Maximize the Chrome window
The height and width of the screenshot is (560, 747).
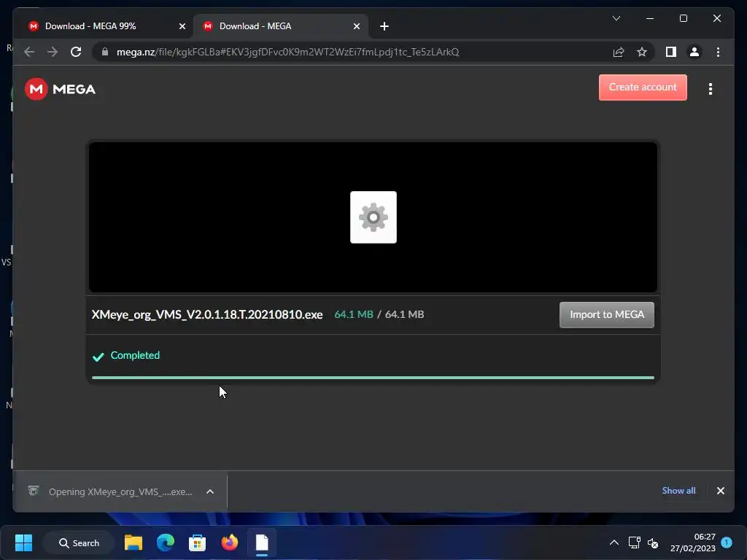(683, 18)
